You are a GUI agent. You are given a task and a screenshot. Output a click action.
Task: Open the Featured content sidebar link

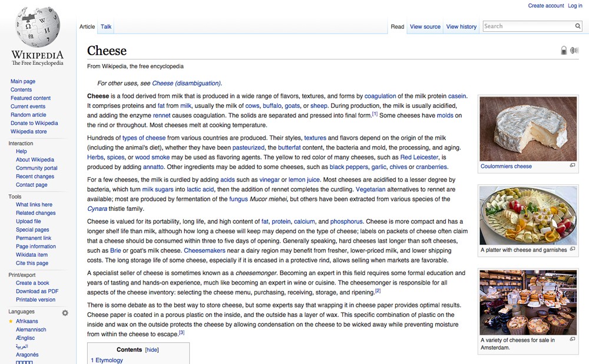31,98
